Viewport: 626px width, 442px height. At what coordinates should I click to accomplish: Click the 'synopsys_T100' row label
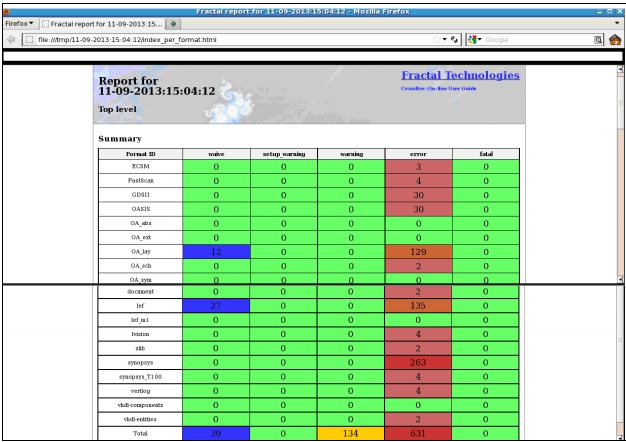(140, 377)
